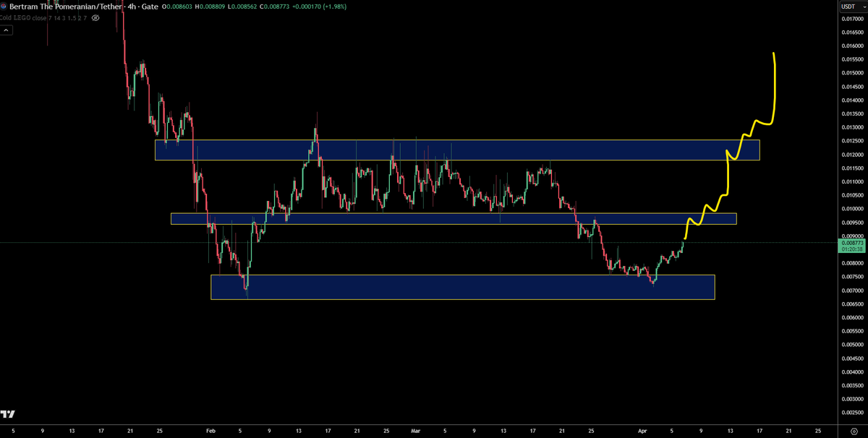Click the 0.004000 price scale label
Viewport: 868px width, 438px height.
[851, 372]
